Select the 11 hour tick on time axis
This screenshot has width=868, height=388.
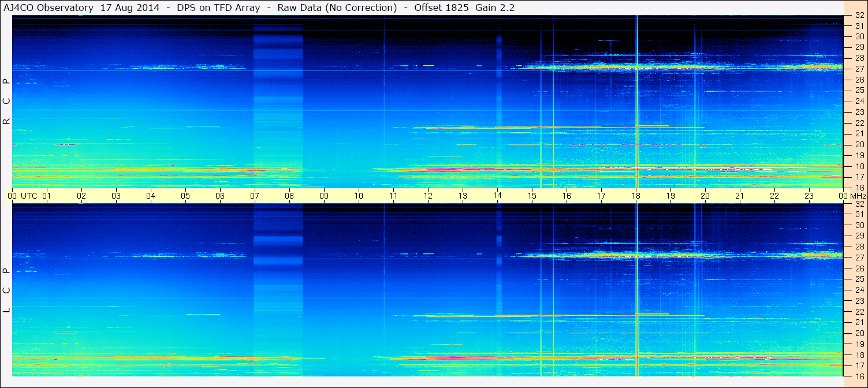click(x=393, y=196)
